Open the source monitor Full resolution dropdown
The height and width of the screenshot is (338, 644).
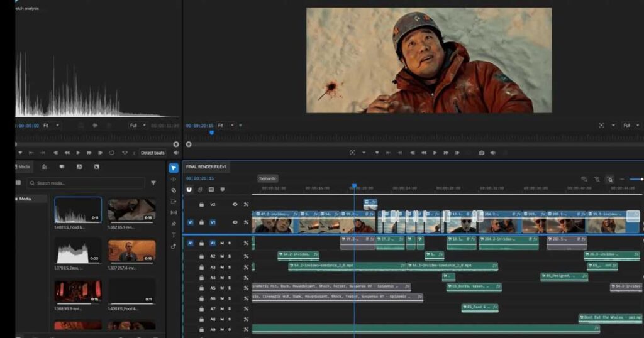click(x=138, y=126)
